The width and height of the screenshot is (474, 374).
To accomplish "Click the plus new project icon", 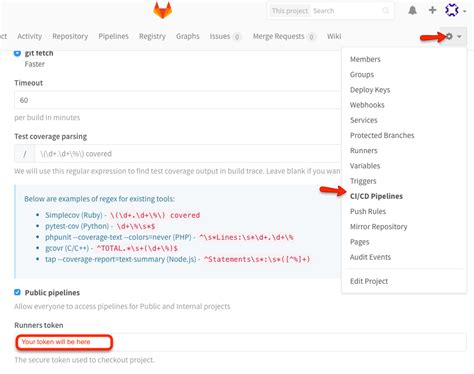I will [x=432, y=10].
